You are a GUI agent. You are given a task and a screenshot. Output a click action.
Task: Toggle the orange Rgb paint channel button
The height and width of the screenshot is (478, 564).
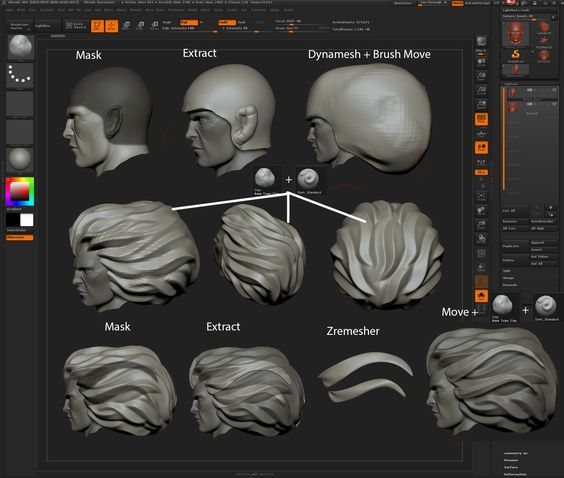(x=188, y=22)
